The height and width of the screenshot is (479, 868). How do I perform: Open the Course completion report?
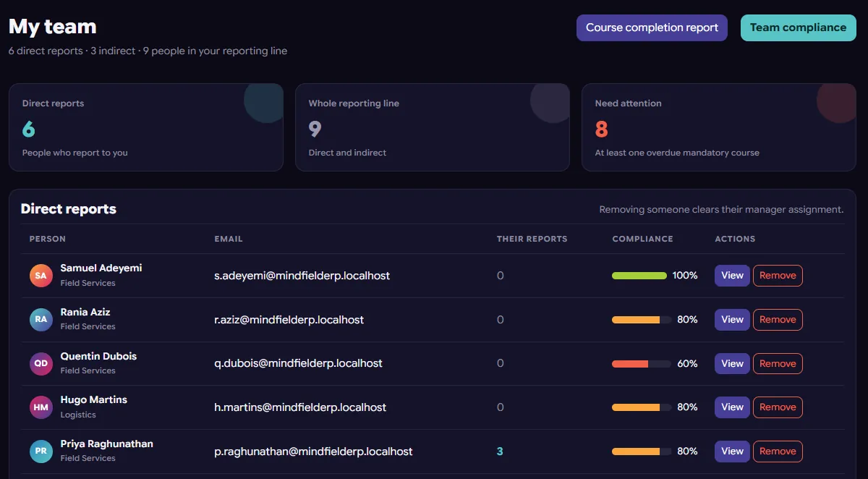[x=652, y=27]
